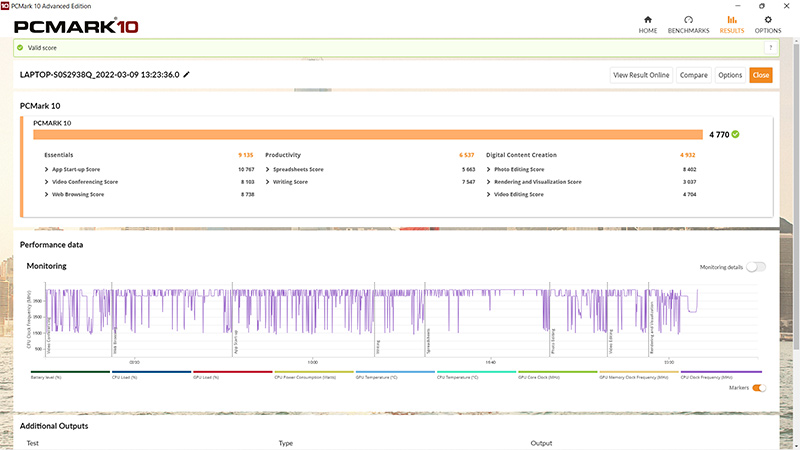Click the result name LAPTOP-S0S2938Q text

click(x=99, y=74)
